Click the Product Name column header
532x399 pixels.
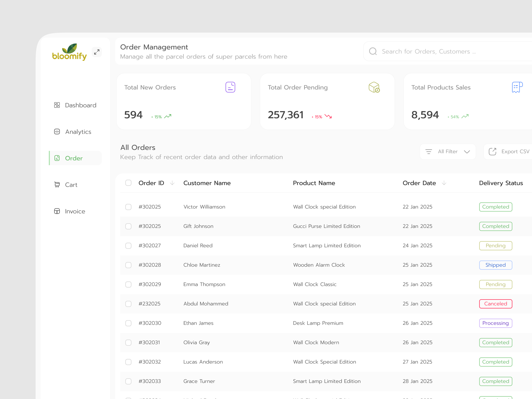(314, 183)
